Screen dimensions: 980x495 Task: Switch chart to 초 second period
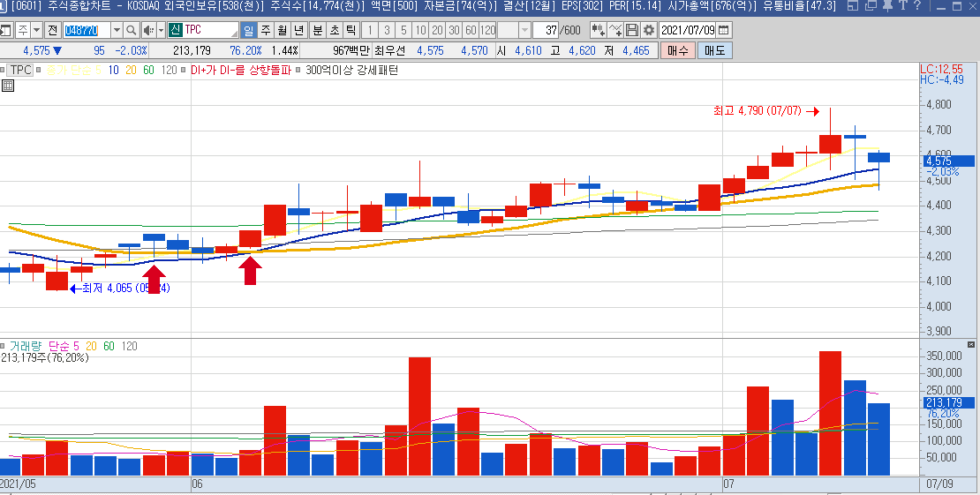pos(335,30)
